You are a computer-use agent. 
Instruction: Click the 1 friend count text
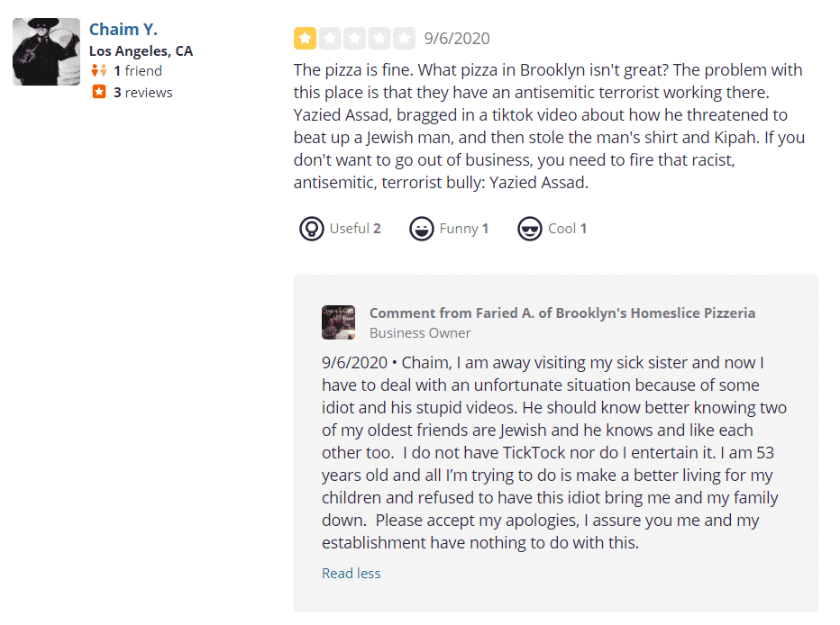pyautogui.click(x=138, y=70)
